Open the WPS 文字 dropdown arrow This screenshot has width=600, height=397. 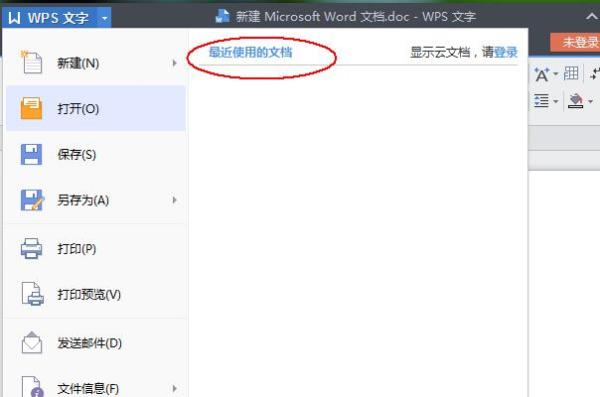pos(104,18)
